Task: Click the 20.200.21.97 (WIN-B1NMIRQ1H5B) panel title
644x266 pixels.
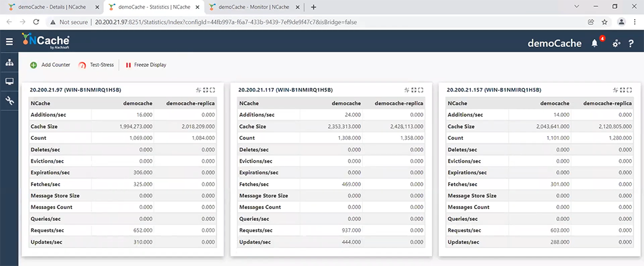Action: point(75,90)
